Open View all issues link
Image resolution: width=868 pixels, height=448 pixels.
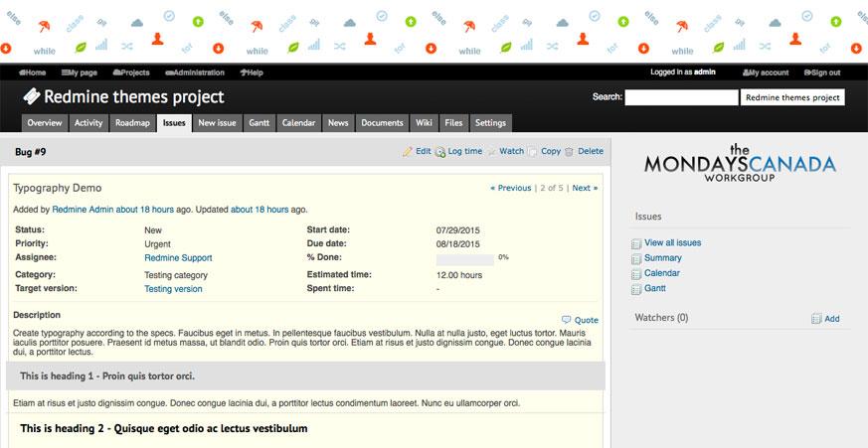672,242
